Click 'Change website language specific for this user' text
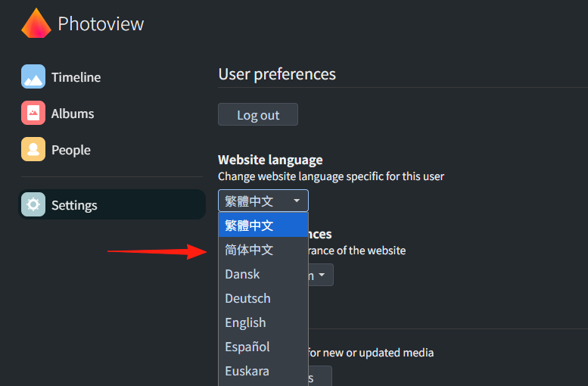Screen dimensions: 588x386 click(331, 176)
